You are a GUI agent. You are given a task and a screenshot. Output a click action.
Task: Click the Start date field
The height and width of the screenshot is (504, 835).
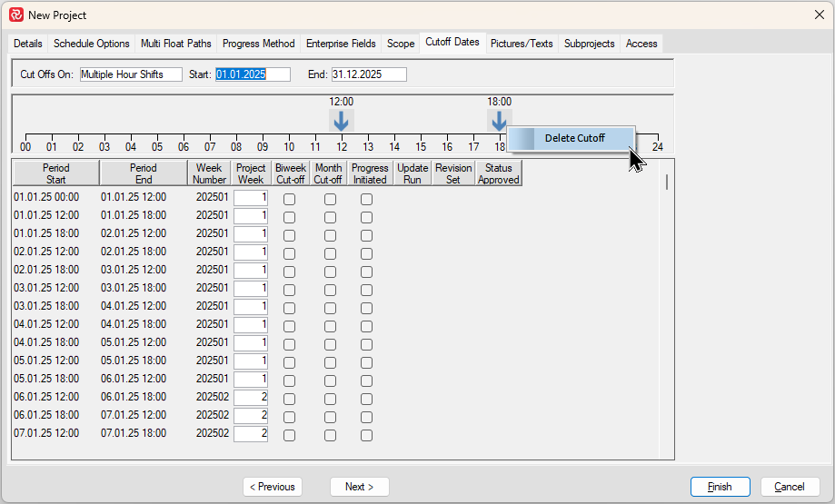click(x=253, y=74)
